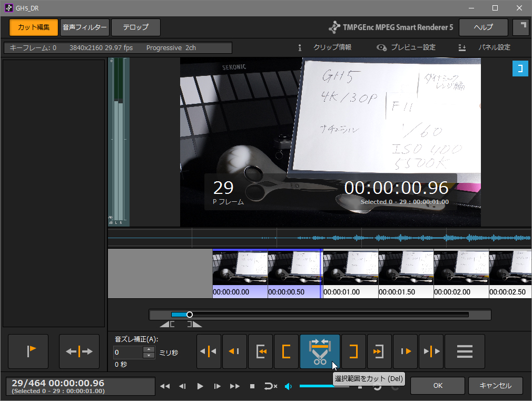
Task: Select the thumbnail at 00:00:00.50
Action: [295, 273]
